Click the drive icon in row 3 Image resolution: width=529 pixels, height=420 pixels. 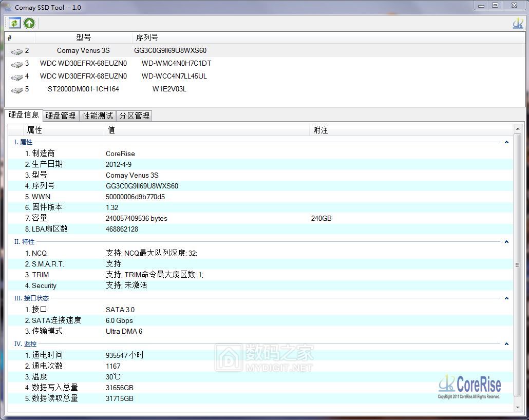click(17, 64)
